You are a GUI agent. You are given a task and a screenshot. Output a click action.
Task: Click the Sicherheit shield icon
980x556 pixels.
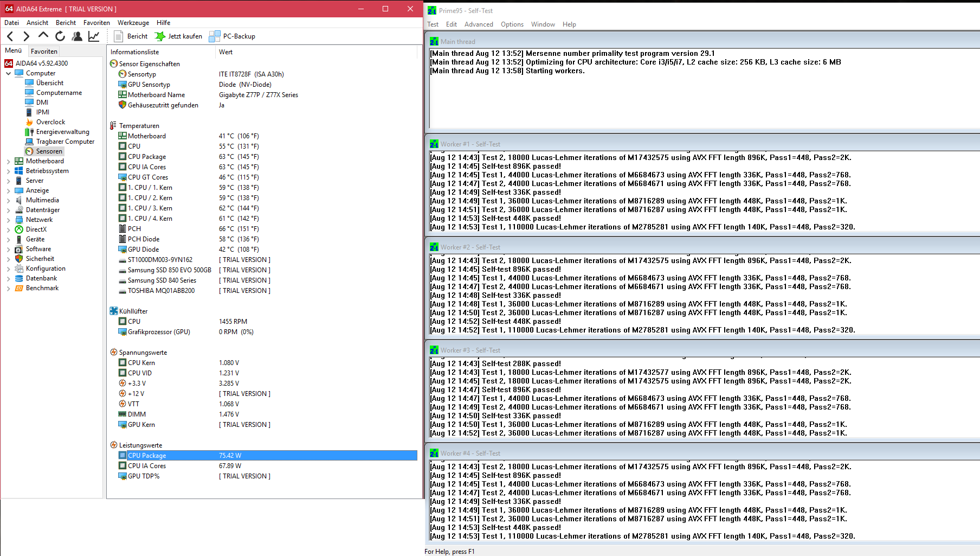tap(19, 259)
